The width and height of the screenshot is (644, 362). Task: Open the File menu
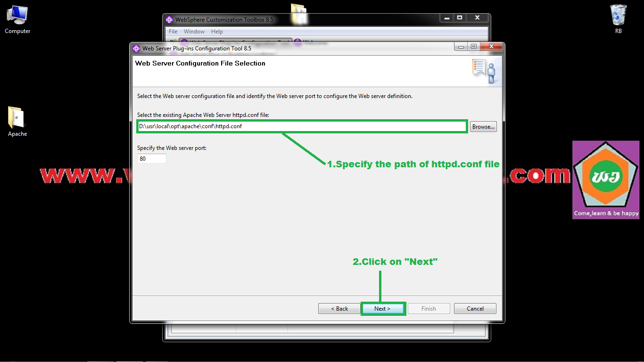pyautogui.click(x=173, y=32)
